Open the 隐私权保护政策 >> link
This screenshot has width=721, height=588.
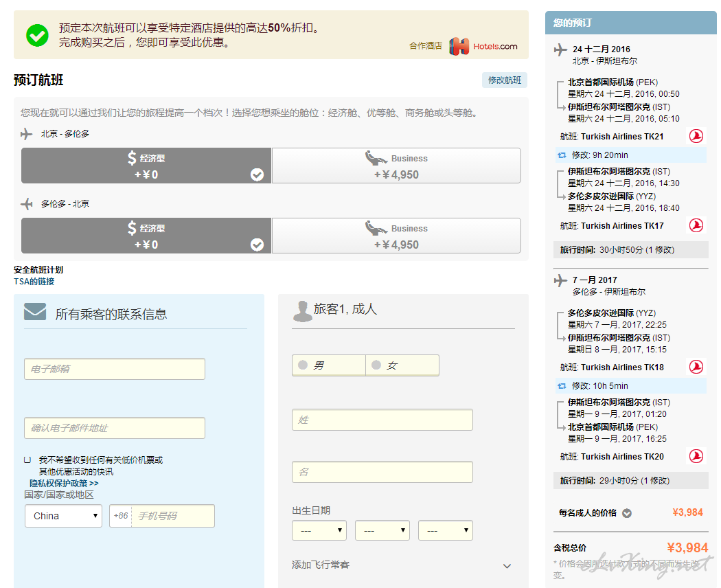[64, 483]
